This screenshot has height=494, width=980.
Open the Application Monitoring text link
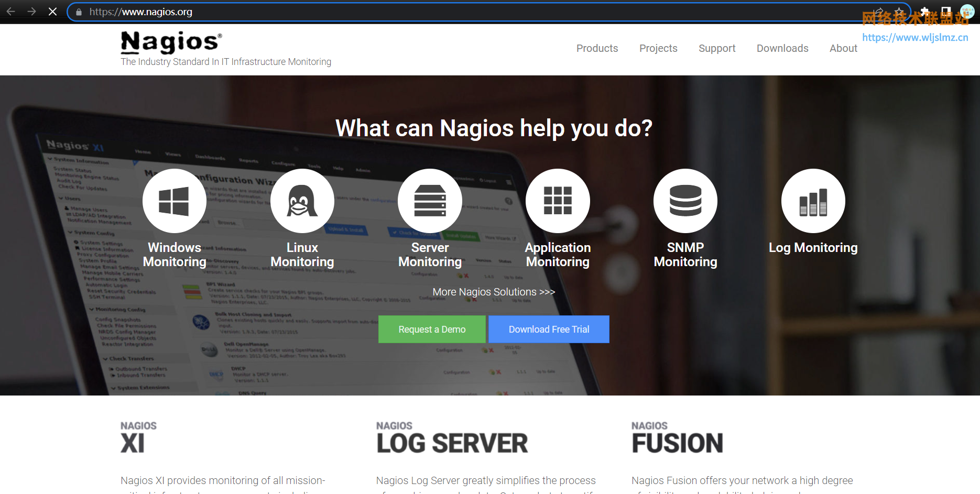[x=558, y=255]
